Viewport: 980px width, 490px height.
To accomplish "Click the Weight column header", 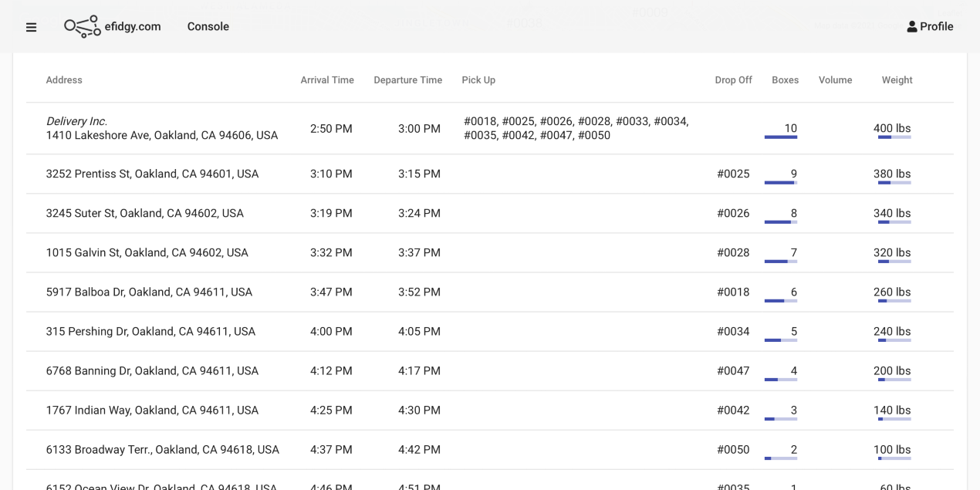I will click(897, 80).
